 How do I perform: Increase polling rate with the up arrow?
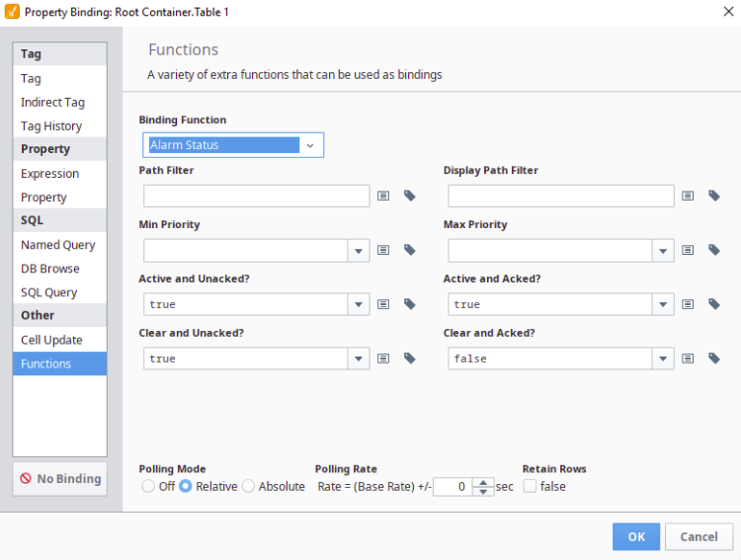[483, 482]
